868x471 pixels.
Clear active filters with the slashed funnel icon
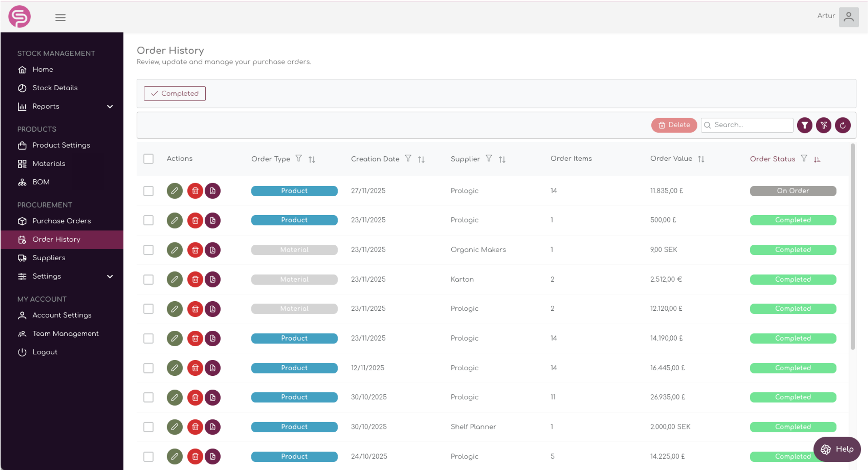(824, 125)
